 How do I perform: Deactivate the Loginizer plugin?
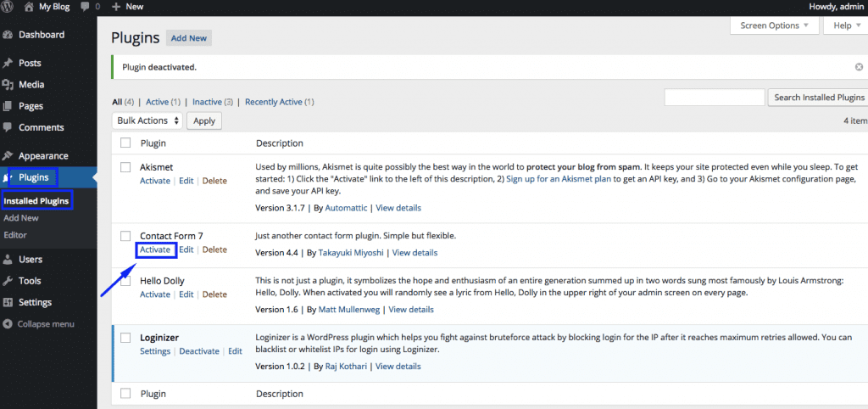click(199, 351)
